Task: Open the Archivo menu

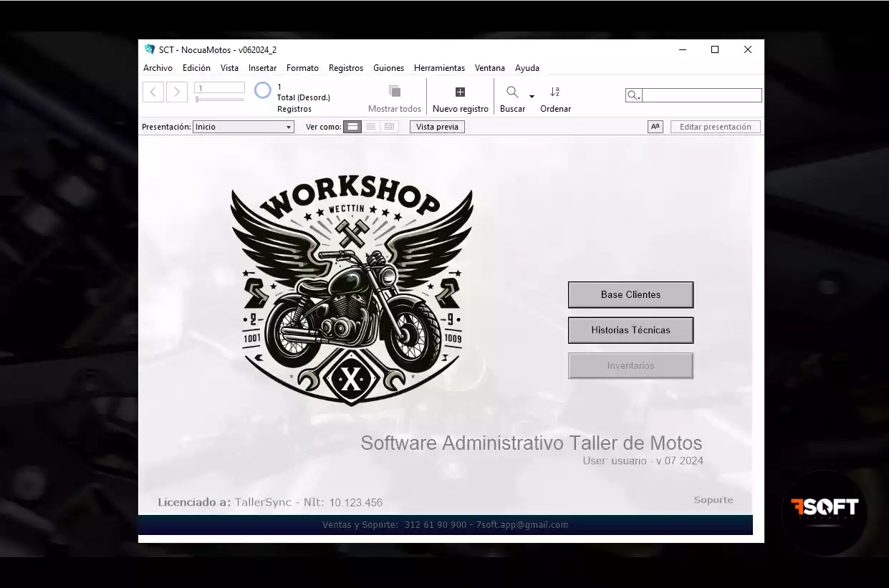Action: pos(158,68)
